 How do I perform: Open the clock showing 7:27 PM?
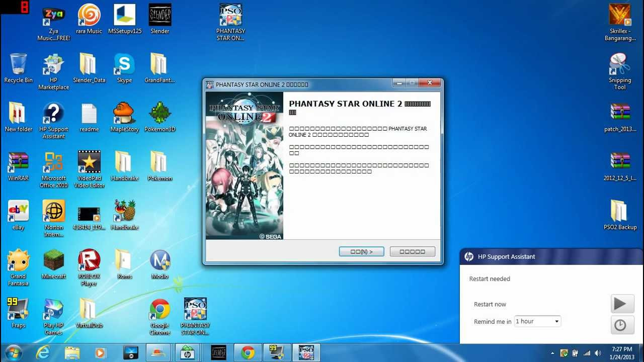(622, 353)
